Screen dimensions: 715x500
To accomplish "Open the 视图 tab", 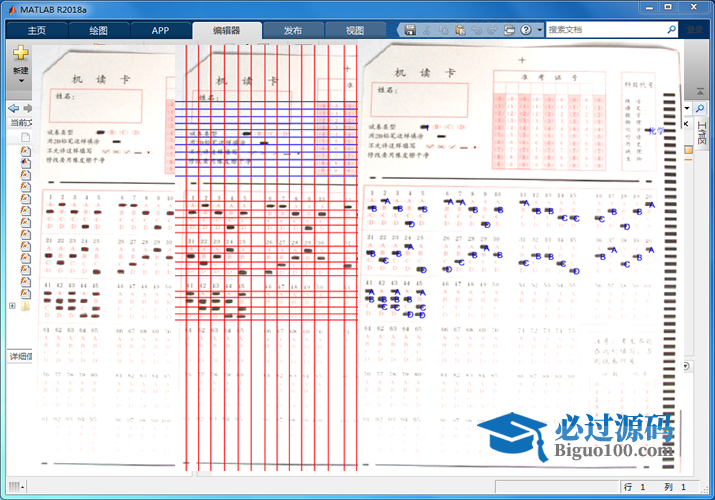I will coord(355,31).
